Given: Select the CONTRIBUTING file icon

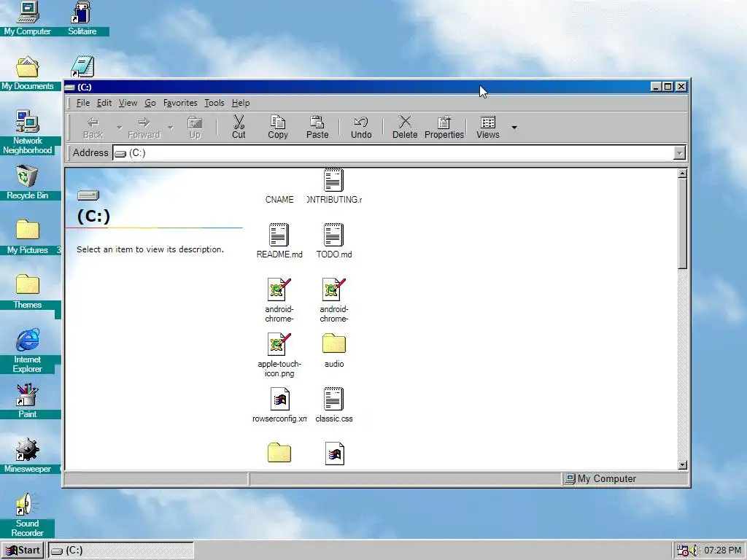Looking at the screenshot, I should (333, 180).
